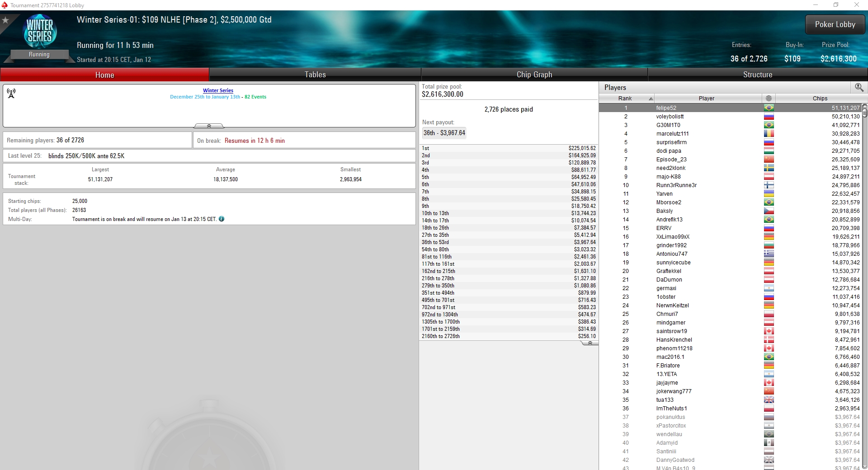868x470 pixels.
Task: Sort players by Rank column
Action: (627, 98)
